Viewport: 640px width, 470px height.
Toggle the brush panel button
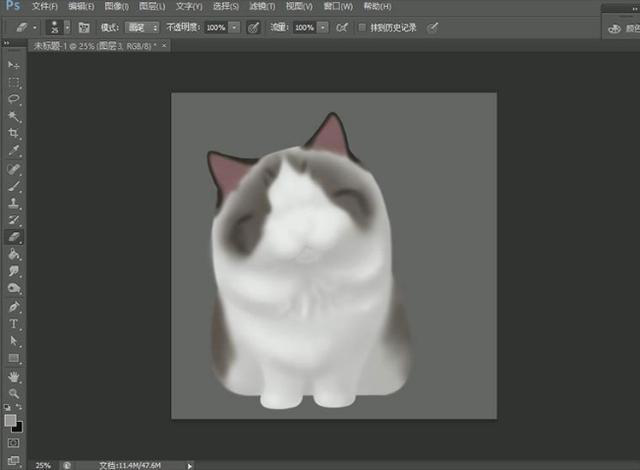[x=84, y=27]
